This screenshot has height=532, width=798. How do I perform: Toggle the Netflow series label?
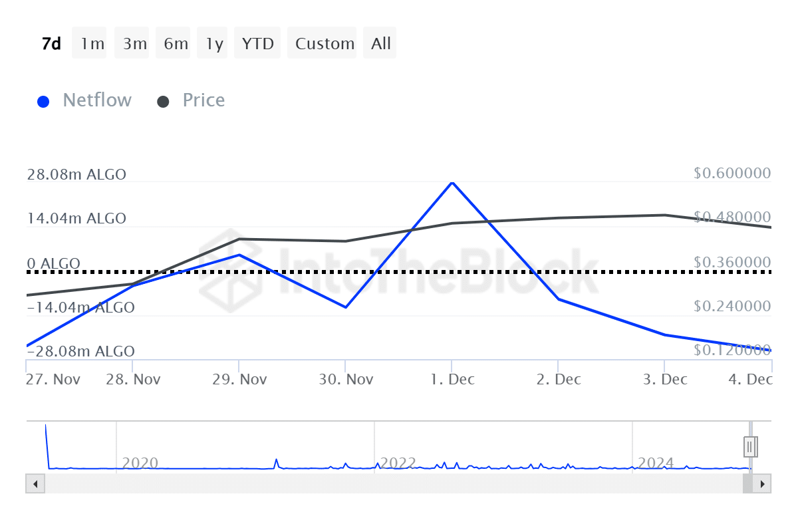[97, 100]
